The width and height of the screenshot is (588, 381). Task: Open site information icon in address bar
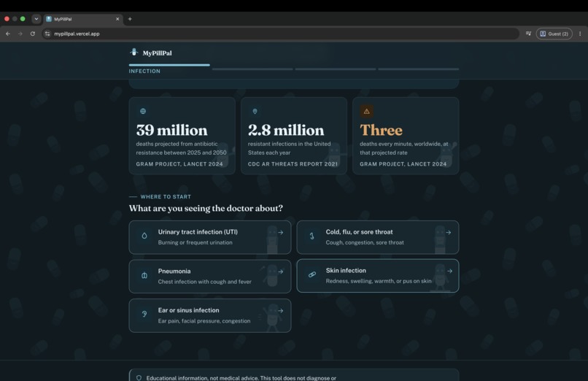(47, 34)
